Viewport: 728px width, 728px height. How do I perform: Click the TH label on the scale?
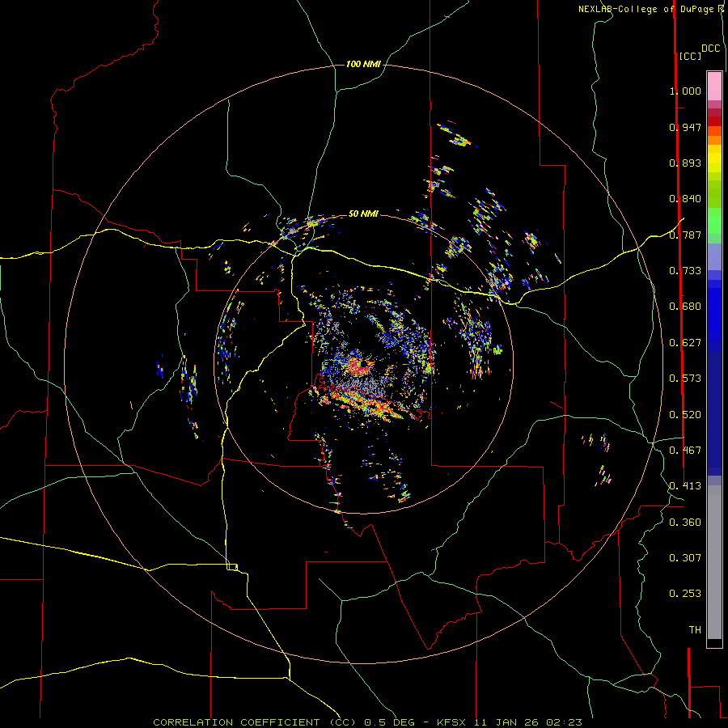tap(695, 630)
